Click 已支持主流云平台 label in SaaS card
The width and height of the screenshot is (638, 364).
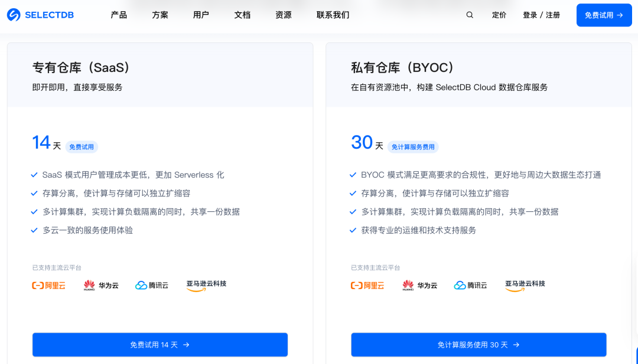point(57,268)
